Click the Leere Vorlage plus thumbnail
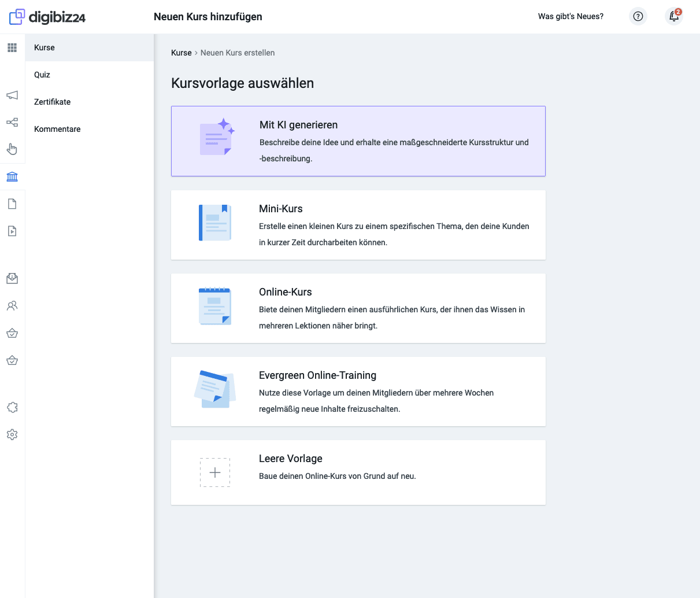The width and height of the screenshot is (700, 598). (215, 473)
